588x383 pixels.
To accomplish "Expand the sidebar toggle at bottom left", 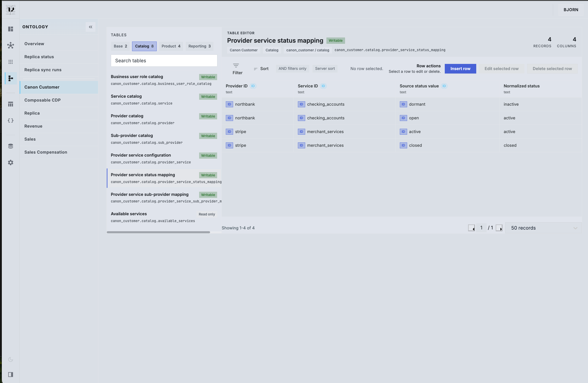I will tap(11, 375).
